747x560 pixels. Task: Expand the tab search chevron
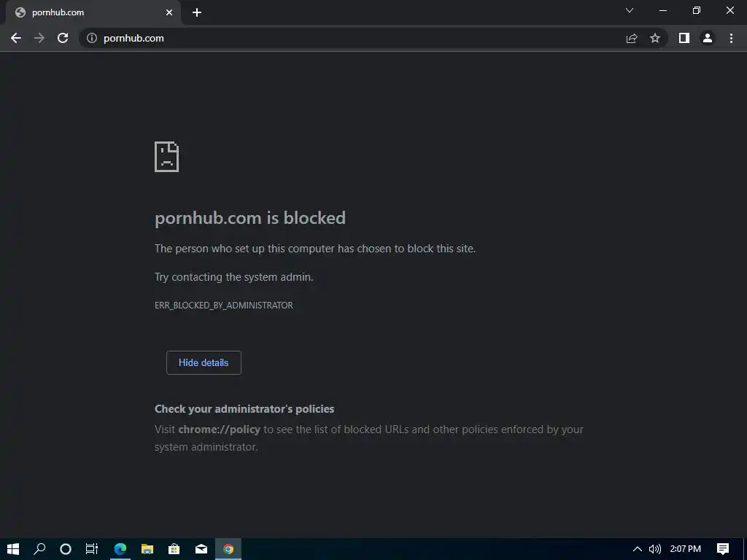630,10
